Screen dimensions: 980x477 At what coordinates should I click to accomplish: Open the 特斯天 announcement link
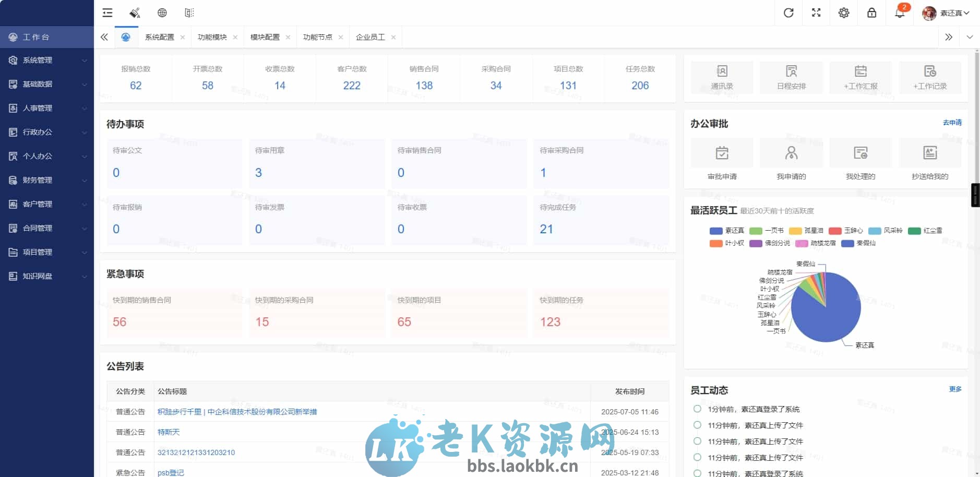tap(168, 432)
